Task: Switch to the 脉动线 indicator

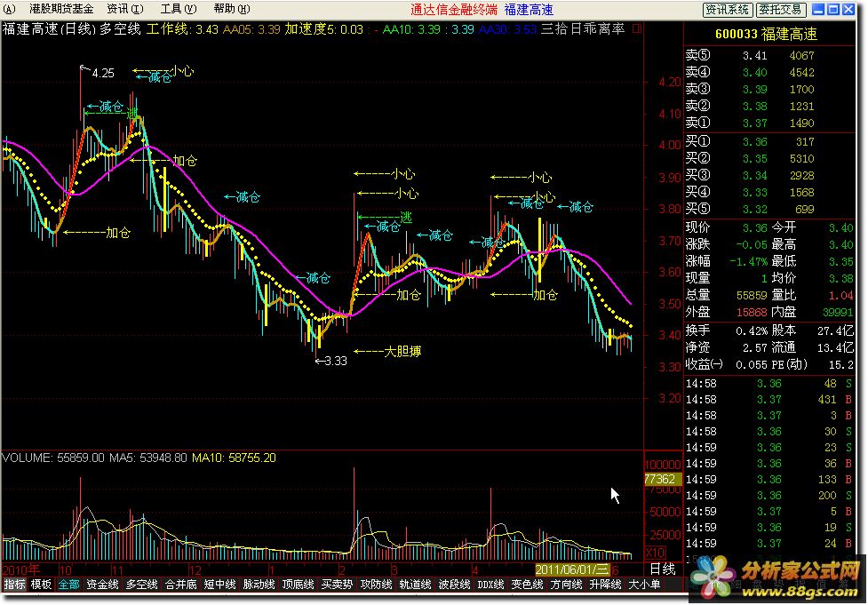Action: [259, 585]
